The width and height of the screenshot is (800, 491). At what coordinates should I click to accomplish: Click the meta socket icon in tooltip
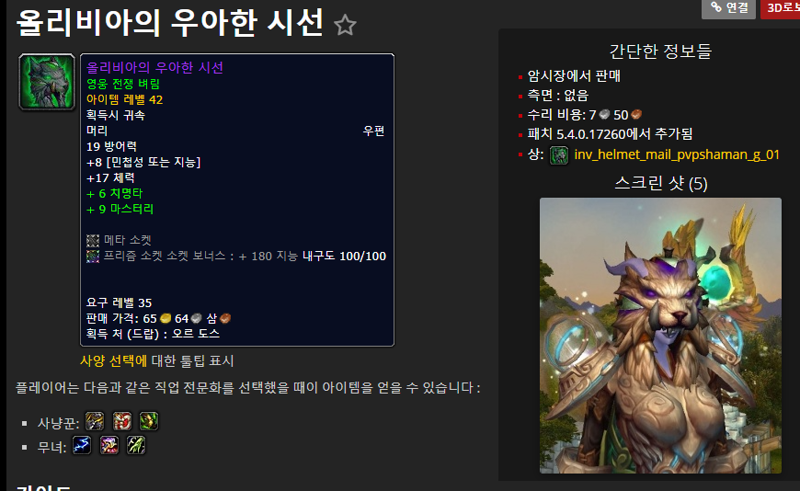coord(92,240)
